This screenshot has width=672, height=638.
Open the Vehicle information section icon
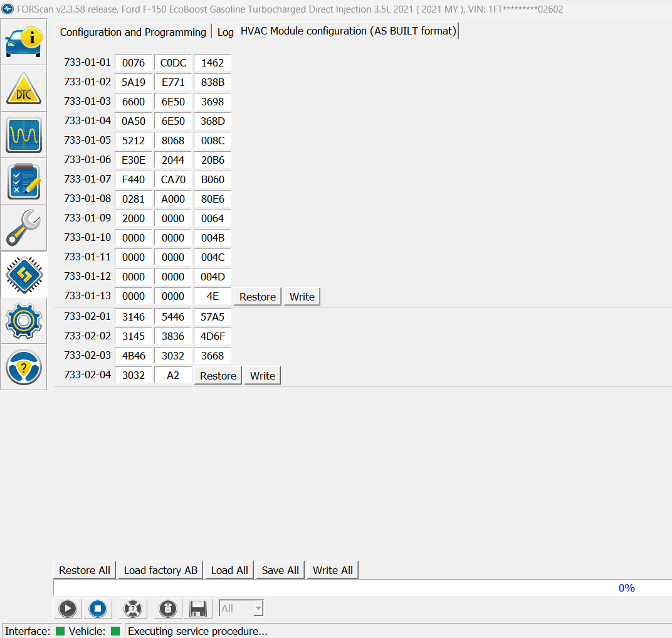click(24, 42)
